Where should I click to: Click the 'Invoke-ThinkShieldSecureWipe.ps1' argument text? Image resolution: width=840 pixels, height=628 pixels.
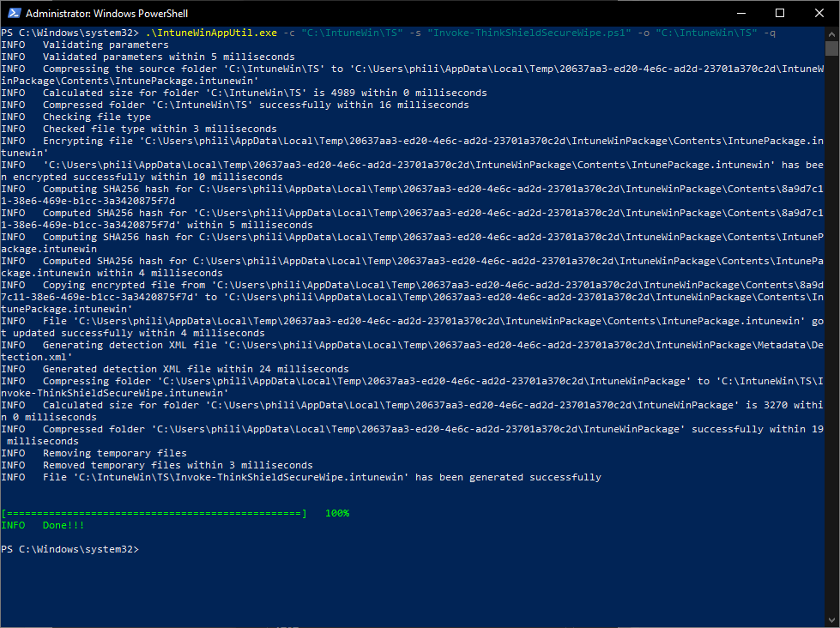tap(529, 33)
